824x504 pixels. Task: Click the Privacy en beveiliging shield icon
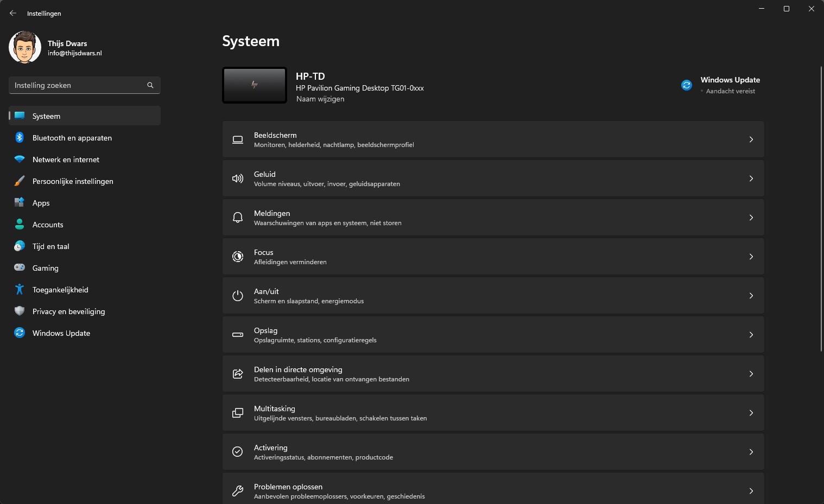20,311
